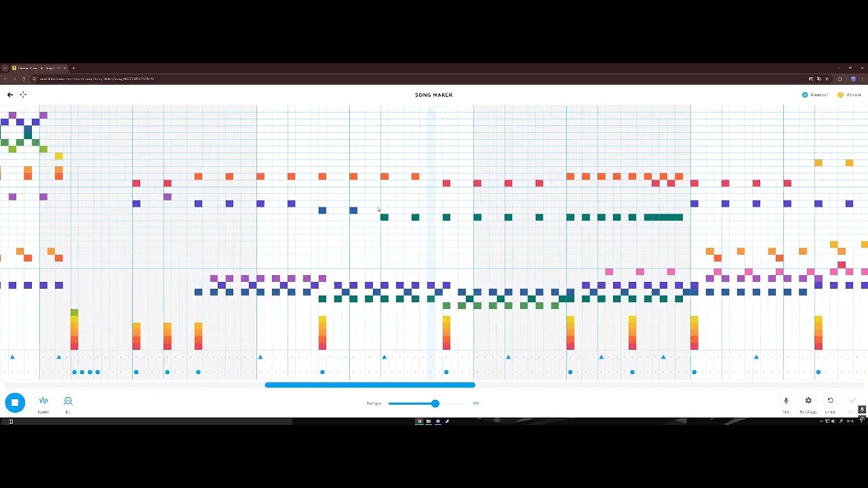Click the Tempo slider handle
Viewport: 868px width, 488px height.
click(x=435, y=403)
